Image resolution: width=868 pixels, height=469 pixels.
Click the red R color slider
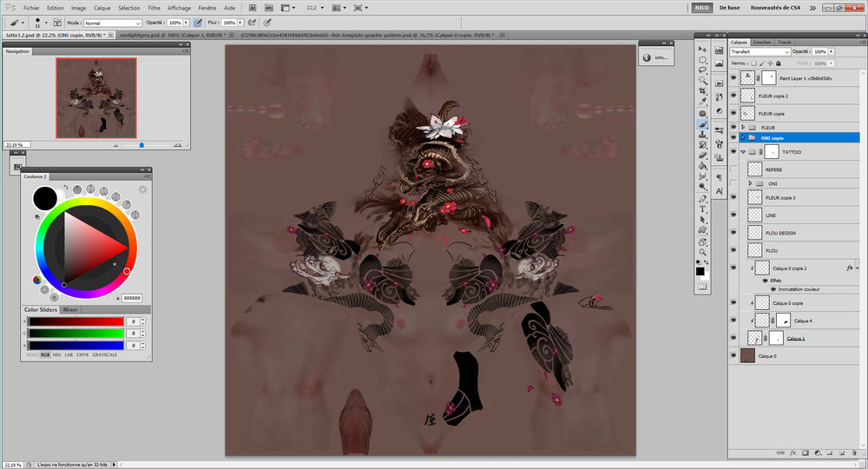click(76, 321)
